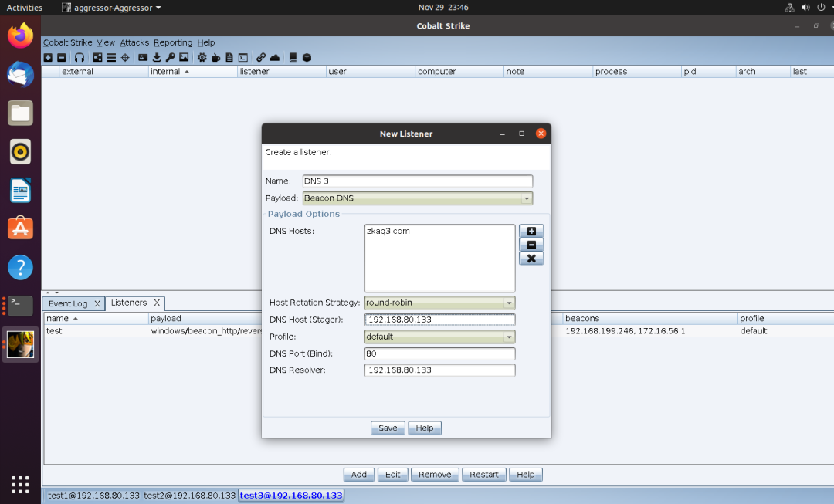Click the disconnect from team server minus icon

[62, 57]
